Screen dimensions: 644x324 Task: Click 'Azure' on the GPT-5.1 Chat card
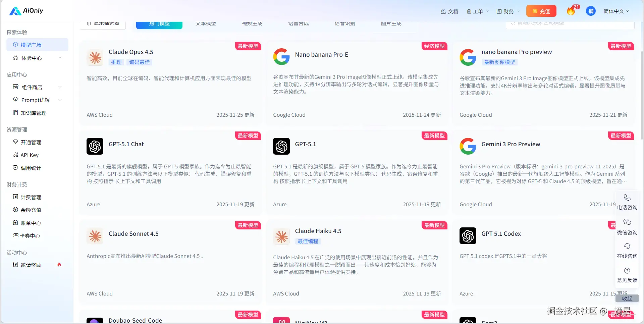coord(93,204)
